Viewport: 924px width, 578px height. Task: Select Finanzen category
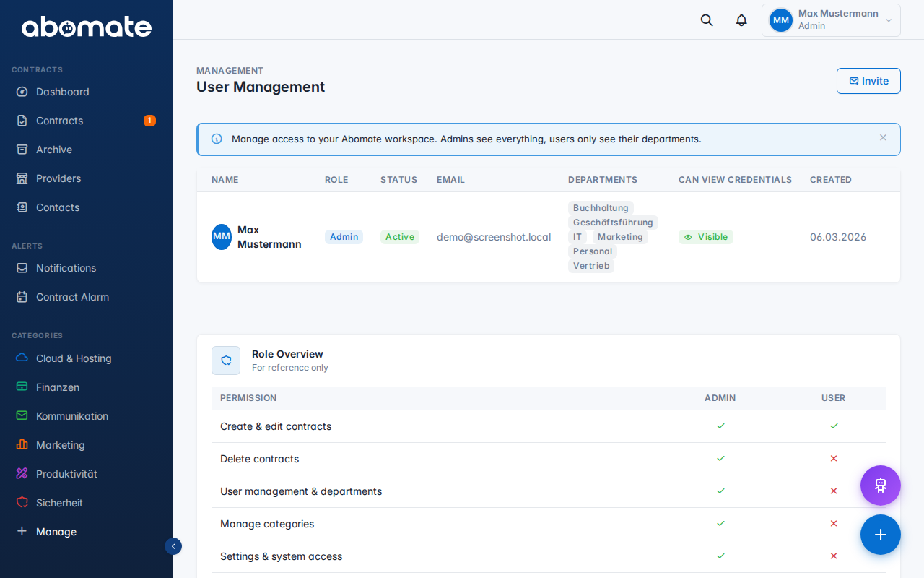[x=87, y=387]
